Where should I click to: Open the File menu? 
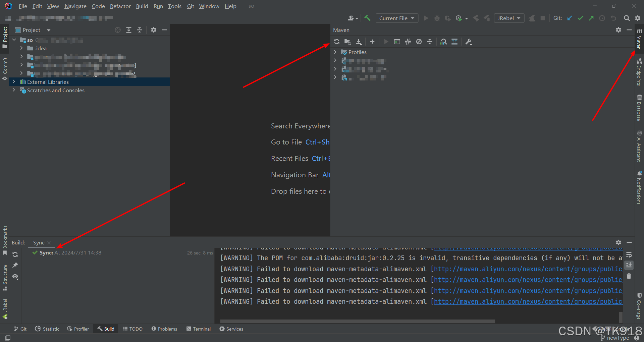[x=23, y=6]
